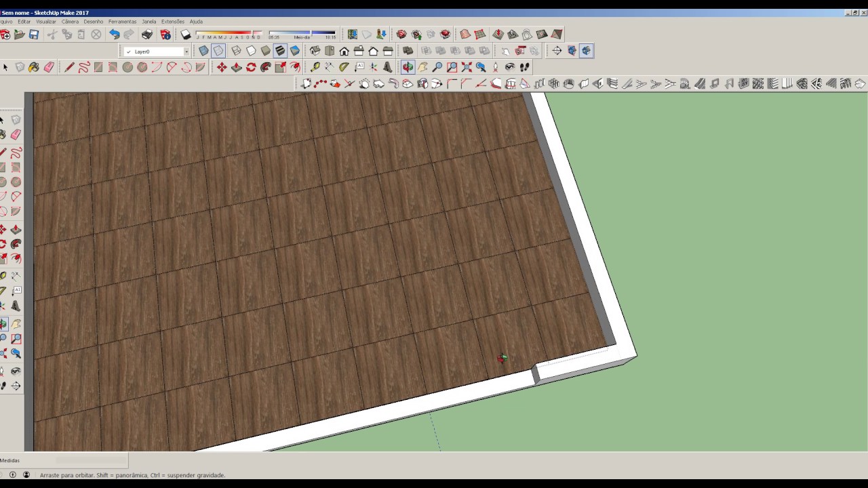Click the Medidas measurements input box
The image size is (868, 488).
point(92,460)
